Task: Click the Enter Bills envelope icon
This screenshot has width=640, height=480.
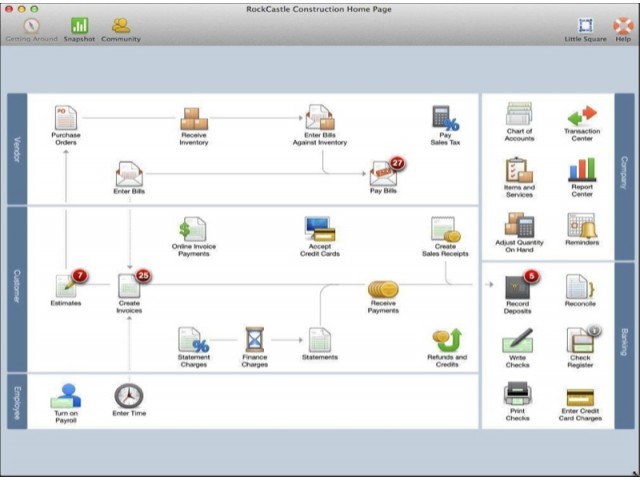Action: [129, 173]
